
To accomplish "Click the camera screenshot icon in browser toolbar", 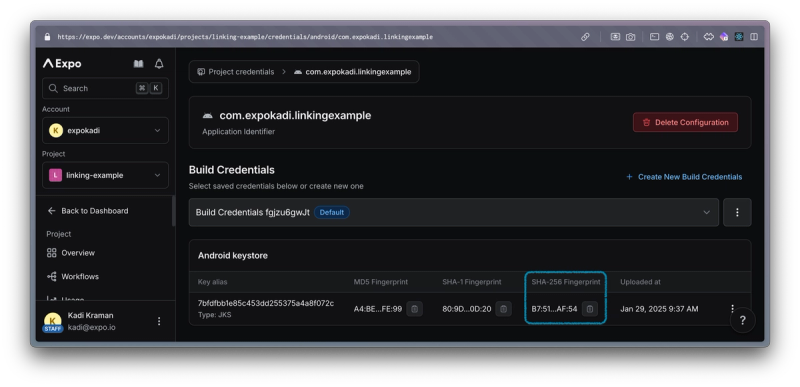I will pos(631,37).
